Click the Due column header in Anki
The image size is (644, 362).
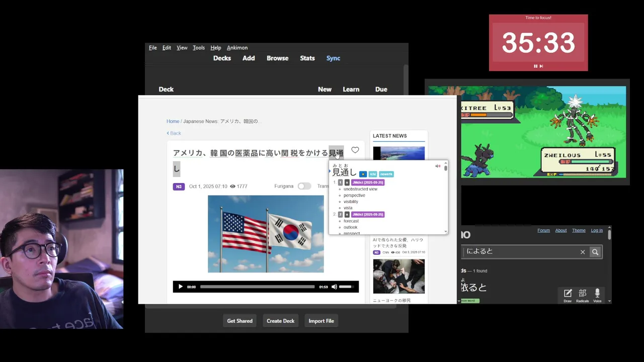(381, 89)
